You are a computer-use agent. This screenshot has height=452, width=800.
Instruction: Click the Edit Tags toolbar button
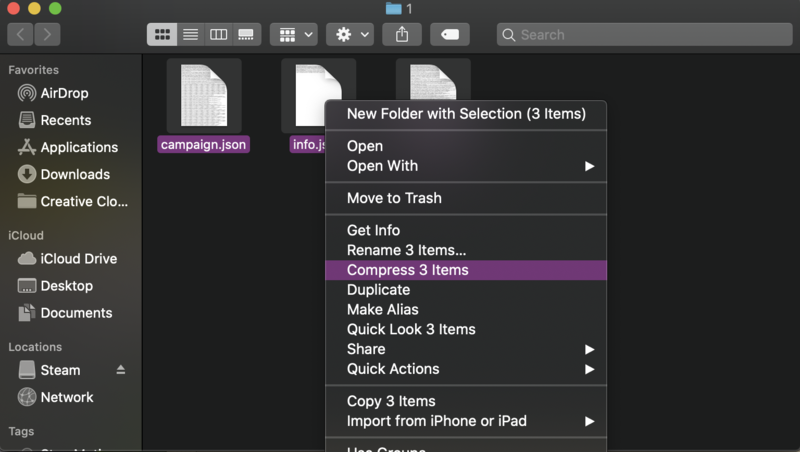(450, 35)
